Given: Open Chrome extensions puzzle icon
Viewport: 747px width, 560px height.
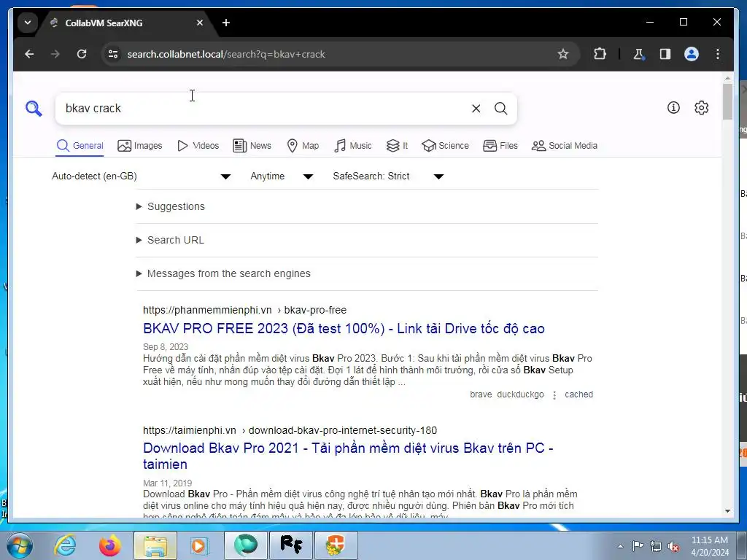Looking at the screenshot, I should point(600,54).
